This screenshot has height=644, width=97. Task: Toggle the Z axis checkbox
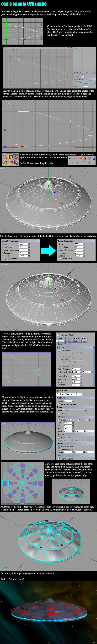point(87,420)
